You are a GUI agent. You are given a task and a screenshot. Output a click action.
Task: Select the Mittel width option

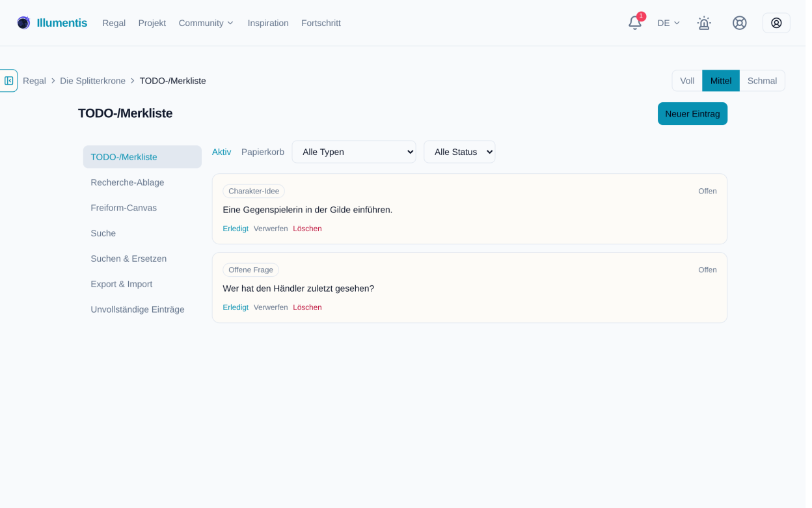pos(721,81)
